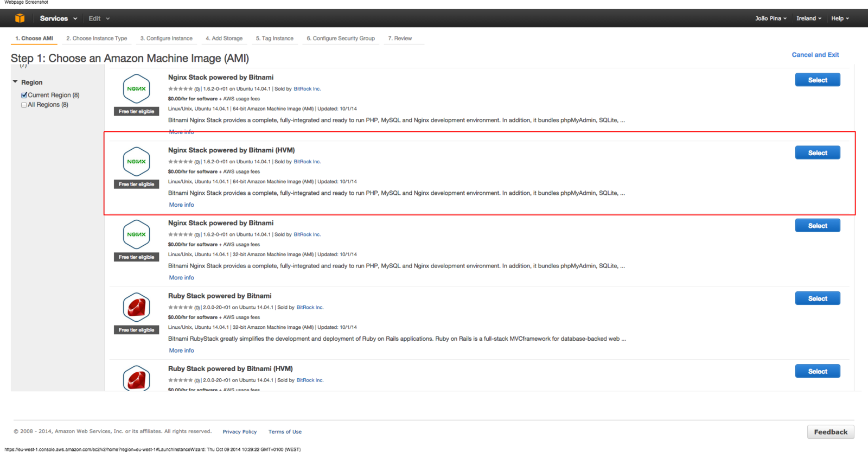Open the Terms of Use link

click(x=285, y=432)
